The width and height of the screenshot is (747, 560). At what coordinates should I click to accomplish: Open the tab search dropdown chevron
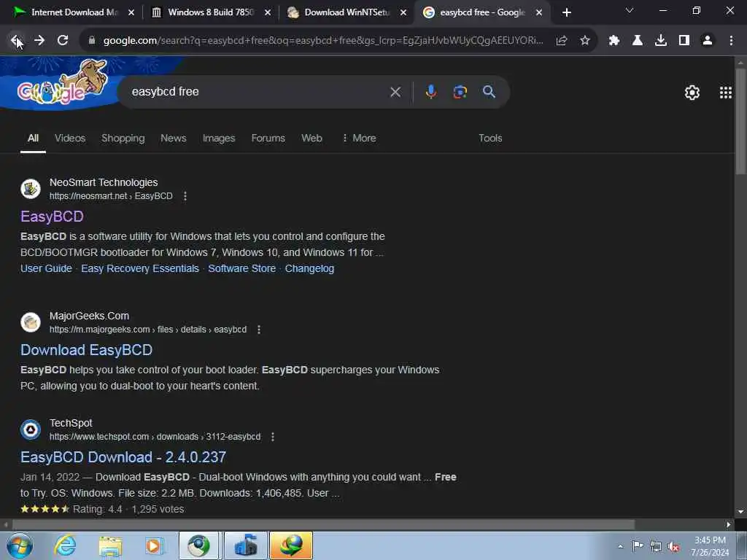tap(630, 10)
